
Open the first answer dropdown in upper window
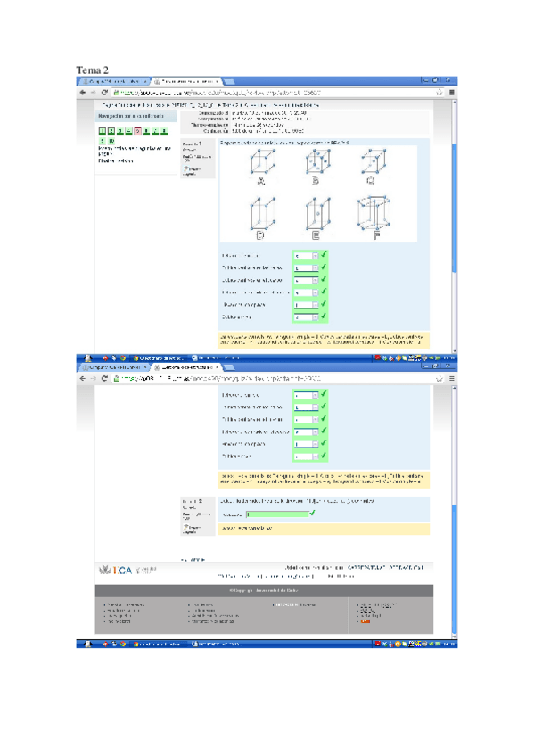point(306,256)
